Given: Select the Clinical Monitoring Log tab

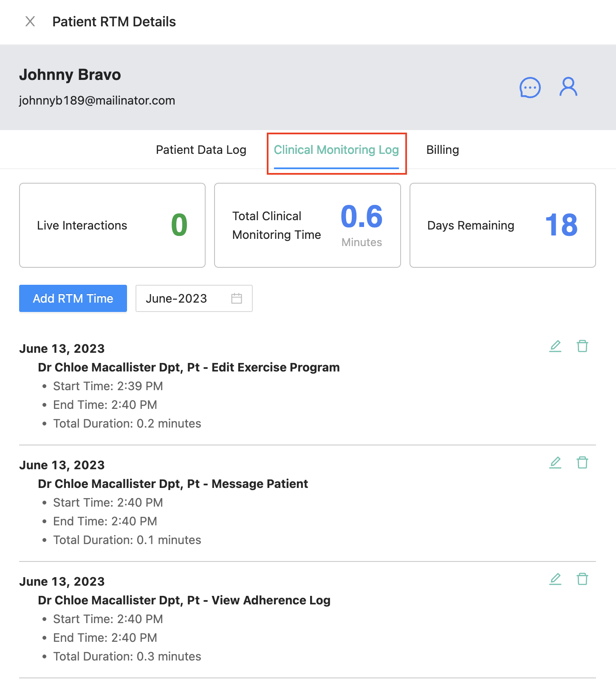Looking at the screenshot, I should coord(336,150).
